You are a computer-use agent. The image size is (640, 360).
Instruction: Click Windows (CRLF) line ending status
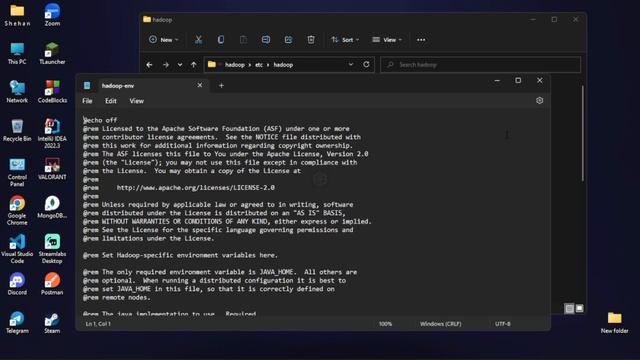pyautogui.click(x=440, y=324)
